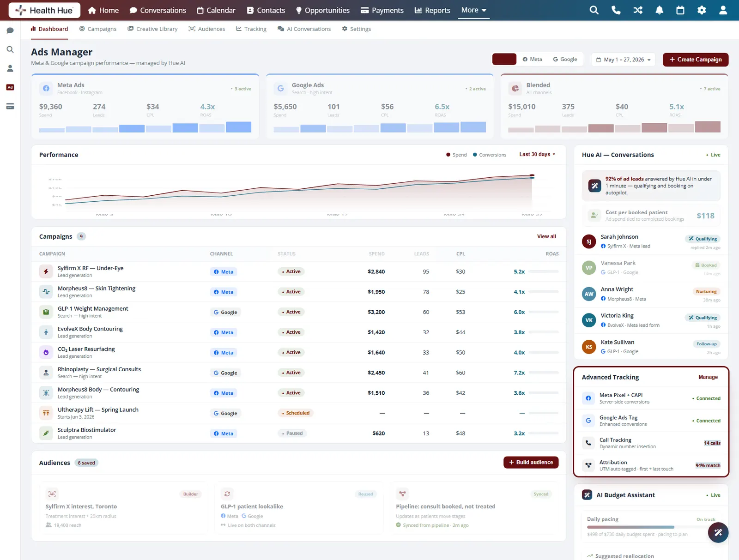The height and width of the screenshot is (560, 739).
Task: Switch to the Tracking tab
Action: (x=251, y=29)
